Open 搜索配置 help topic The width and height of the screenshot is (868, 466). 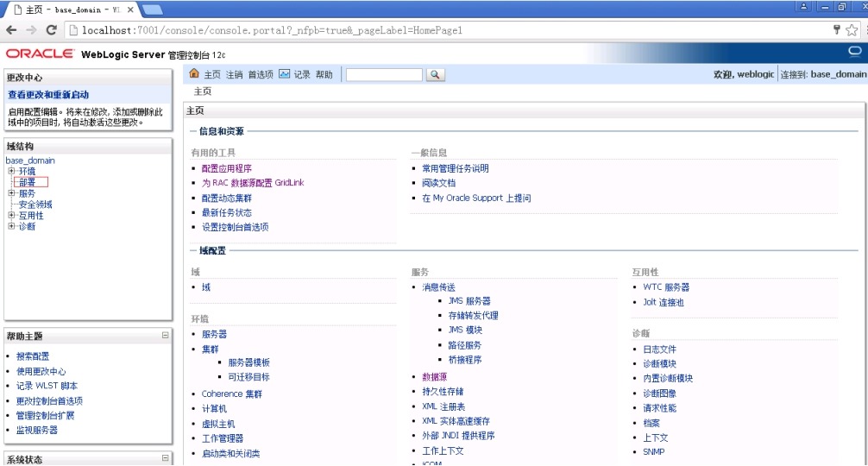(x=33, y=356)
